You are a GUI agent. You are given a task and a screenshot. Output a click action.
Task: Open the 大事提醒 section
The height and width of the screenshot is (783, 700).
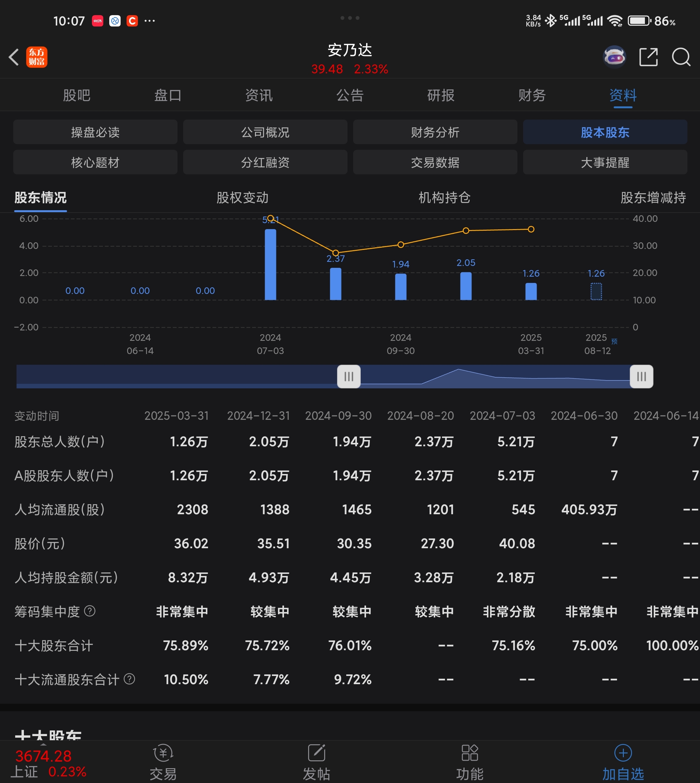pyautogui.click(x=605, y=162)
